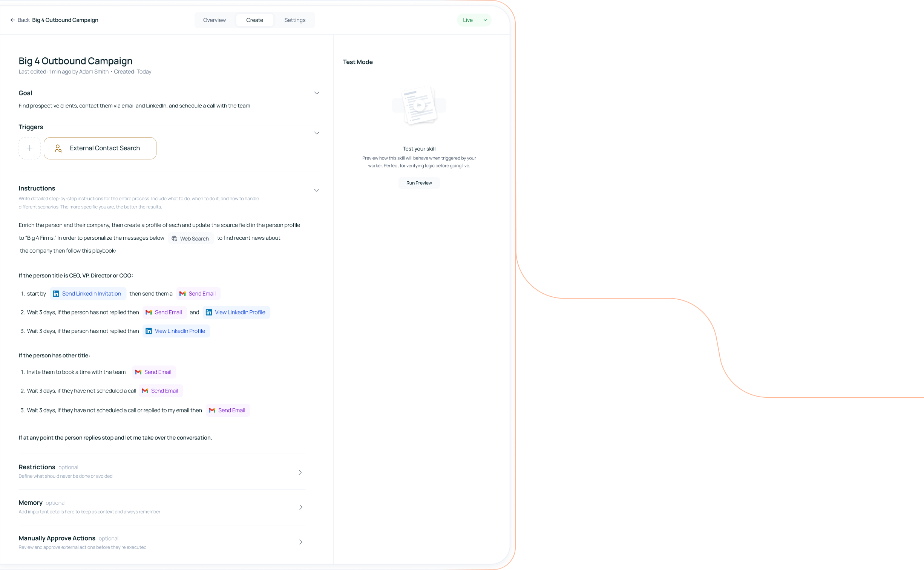Click the View LinkedIn Profile chip in step 3
Image resolution: width=924 pixels, height=570 pixels.
(x=176, y=331)
